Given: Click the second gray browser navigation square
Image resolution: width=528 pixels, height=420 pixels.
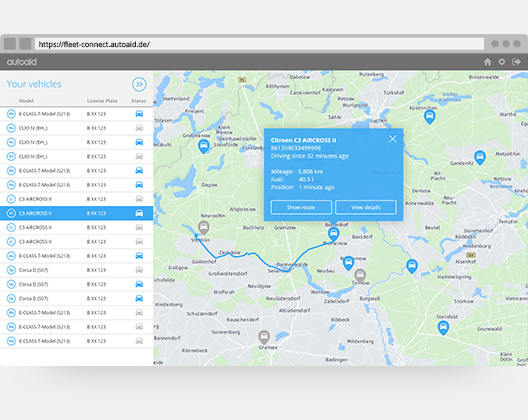Looking at the screenshot, I should point(25,44).
